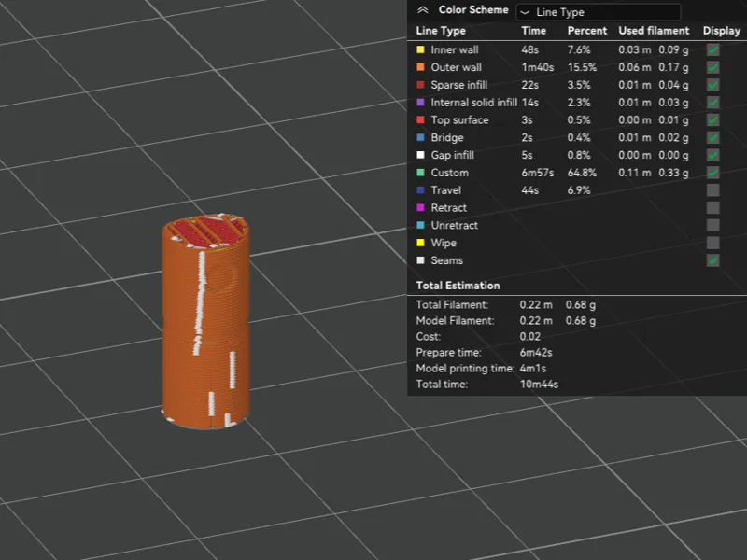Open the Line Type color scheme dropdown

599,12
